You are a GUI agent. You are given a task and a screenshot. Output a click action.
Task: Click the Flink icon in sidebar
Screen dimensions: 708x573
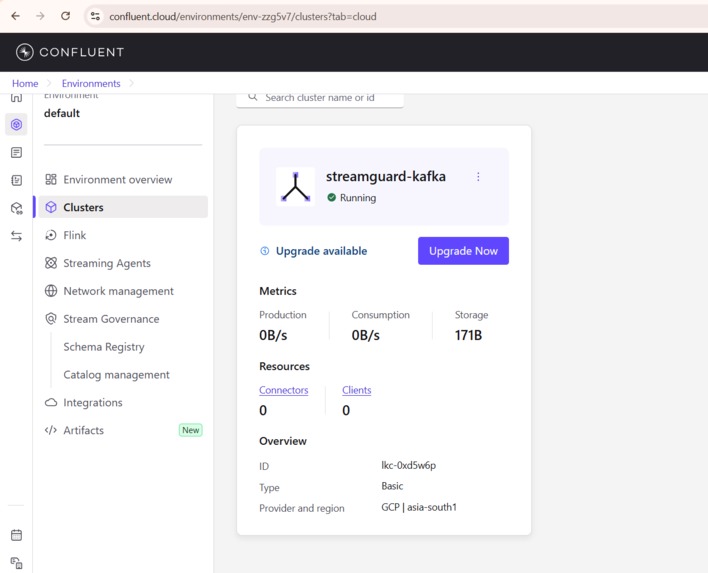coord(51,235)
